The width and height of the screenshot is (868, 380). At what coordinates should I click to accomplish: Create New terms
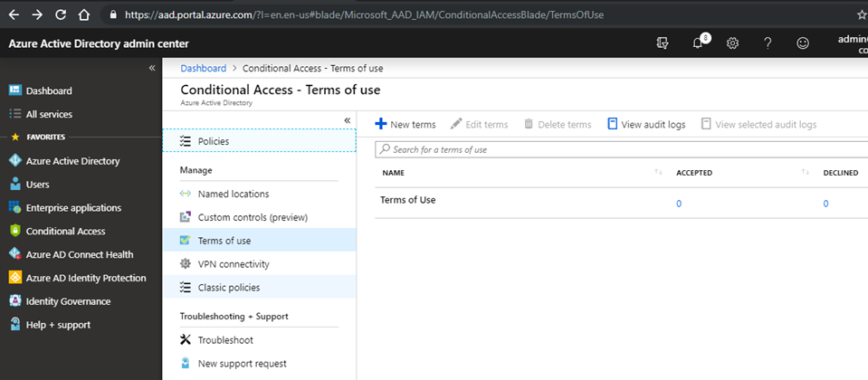pos(405,125)
